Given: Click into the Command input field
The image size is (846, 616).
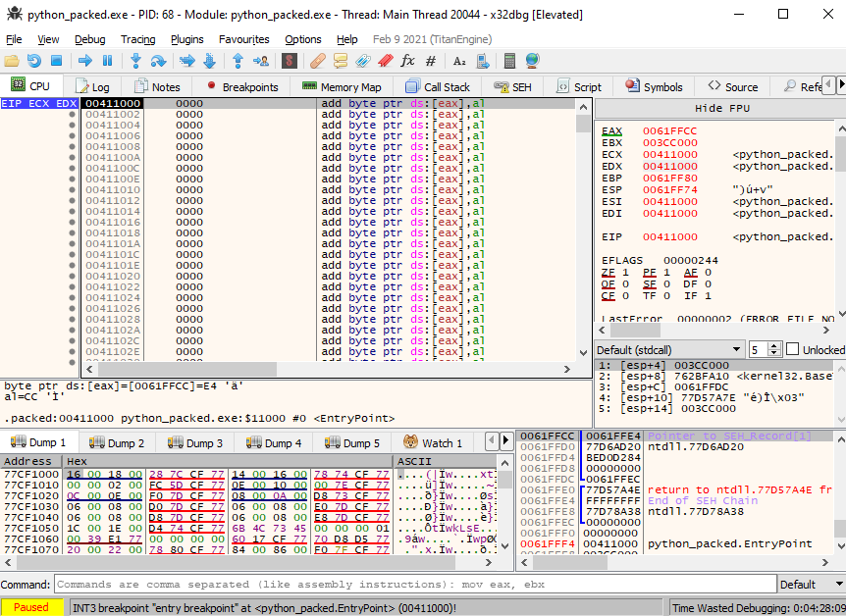Looking at the screenshot, I should 412,585.
